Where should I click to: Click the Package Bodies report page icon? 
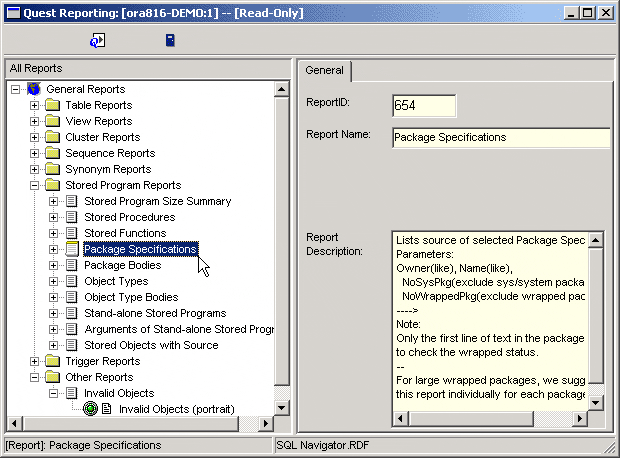pyautogui.click(x=72, y=265)
